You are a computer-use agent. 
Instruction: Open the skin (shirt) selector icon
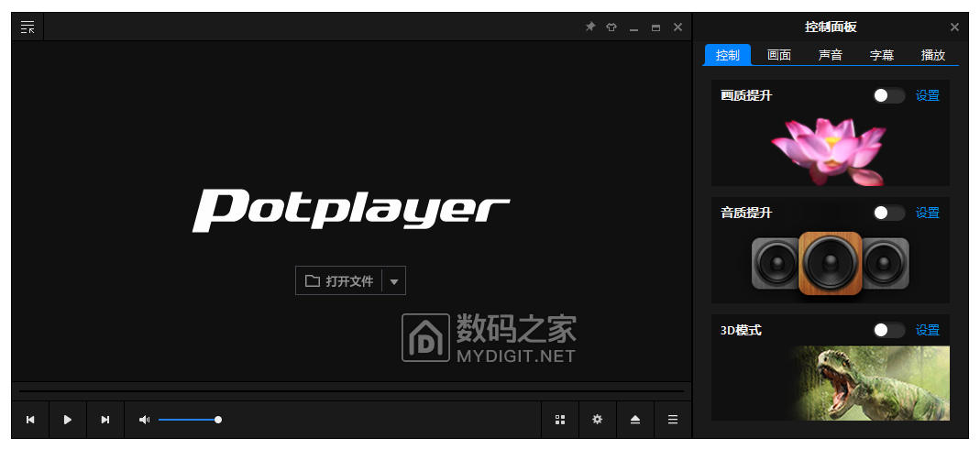click(x=611, y=27)
